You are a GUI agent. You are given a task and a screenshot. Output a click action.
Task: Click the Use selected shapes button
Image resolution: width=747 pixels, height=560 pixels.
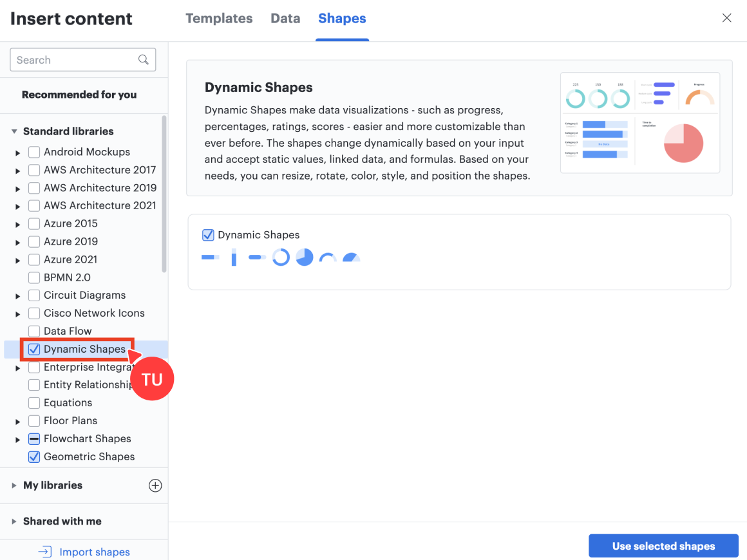point(663,546)
